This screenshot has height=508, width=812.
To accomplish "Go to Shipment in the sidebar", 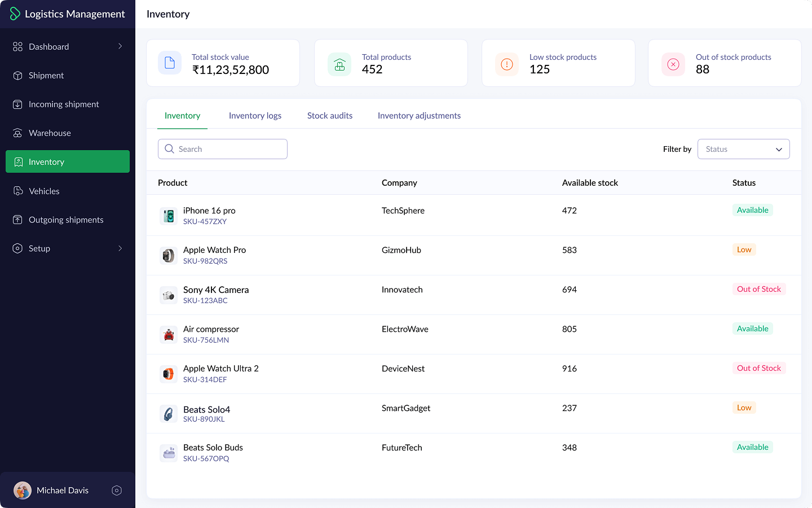I will 68,75.
